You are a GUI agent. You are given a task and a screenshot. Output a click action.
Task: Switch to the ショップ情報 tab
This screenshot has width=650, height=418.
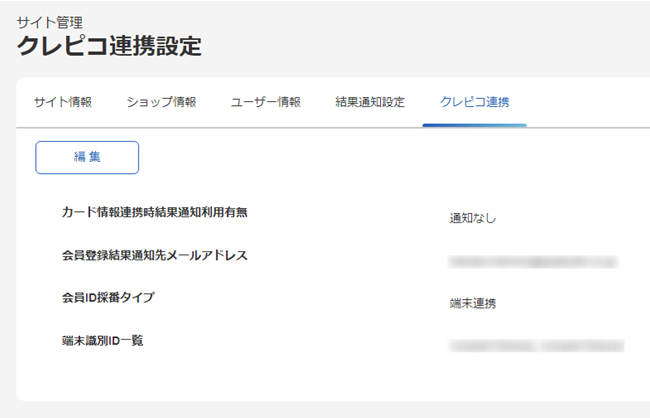click(x=161, y=102)
